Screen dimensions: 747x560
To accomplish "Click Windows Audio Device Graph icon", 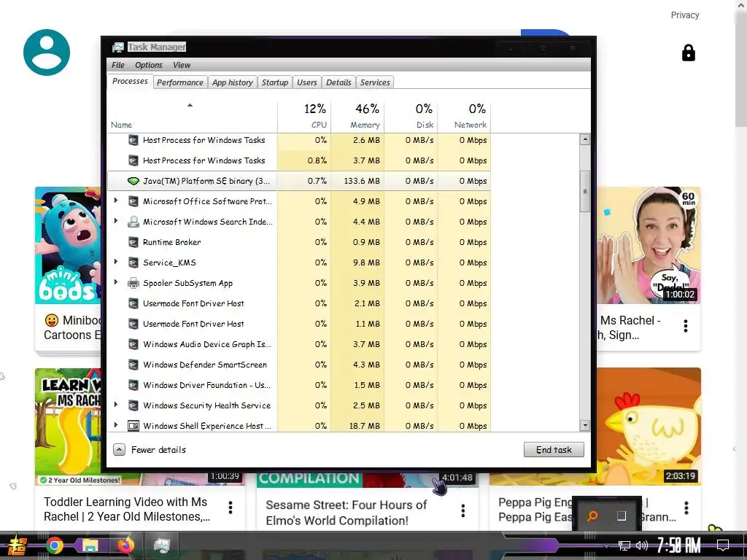I will [x=133, y=344].
